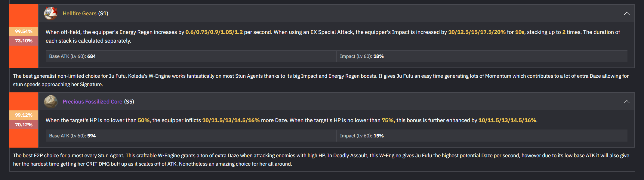Image resolution: width=644 pixels, height=180 pixels.
Task: Open the Hellfire Gears name link
Action: 79,13
